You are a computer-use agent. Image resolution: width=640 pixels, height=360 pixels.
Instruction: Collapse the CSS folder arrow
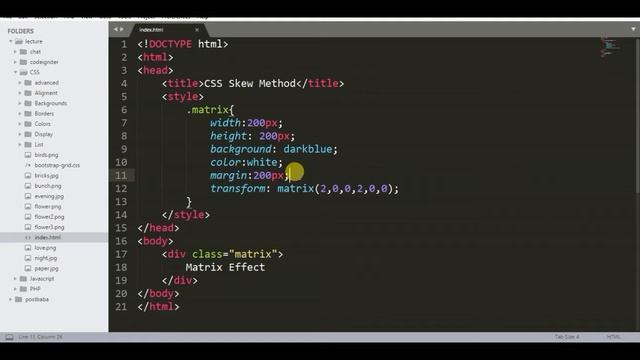[x=16, y=72]
